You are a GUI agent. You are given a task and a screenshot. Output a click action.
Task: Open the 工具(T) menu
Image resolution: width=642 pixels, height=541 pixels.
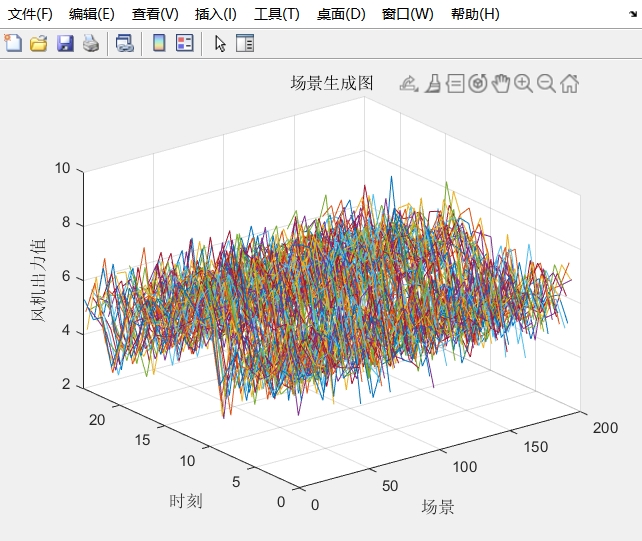277,14
